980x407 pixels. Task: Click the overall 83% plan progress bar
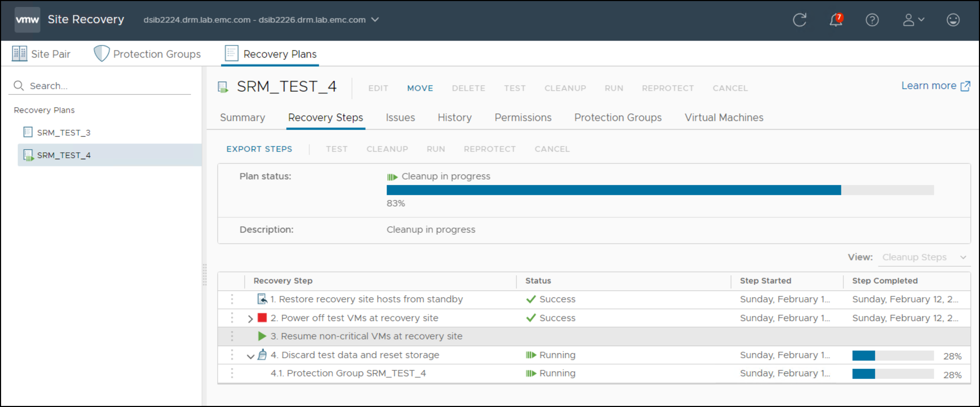[x=660, y=190]
